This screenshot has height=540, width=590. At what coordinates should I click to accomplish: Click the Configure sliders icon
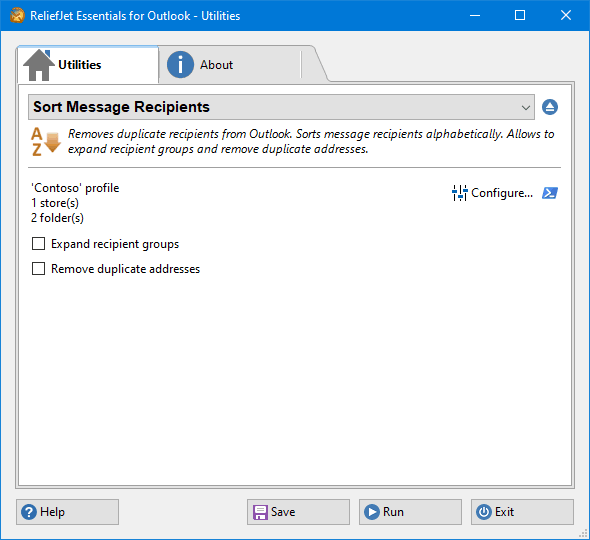click(459, 193)
